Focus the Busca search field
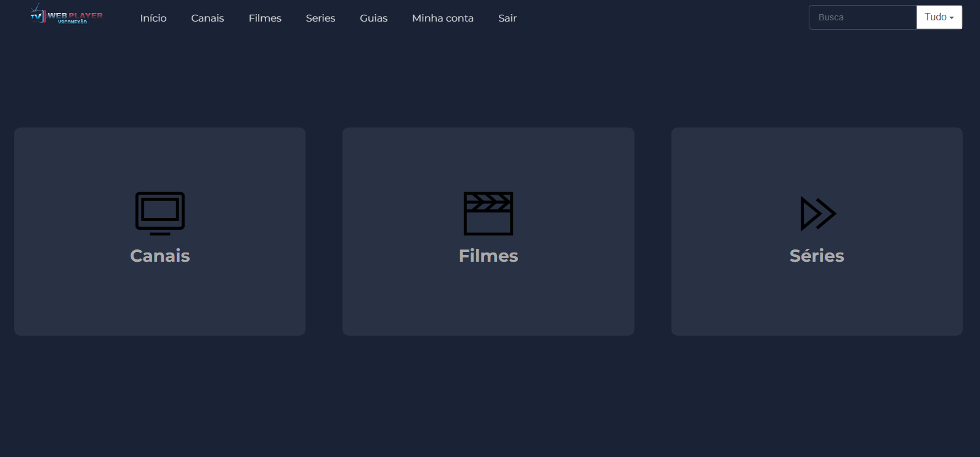 (862, 17)
